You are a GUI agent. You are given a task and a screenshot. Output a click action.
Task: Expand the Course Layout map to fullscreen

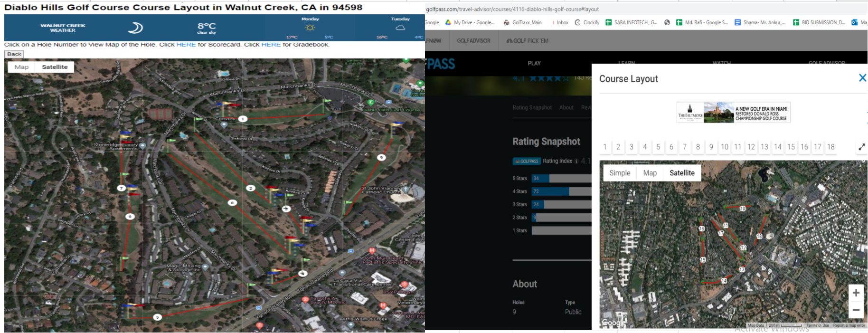point(861,147)
